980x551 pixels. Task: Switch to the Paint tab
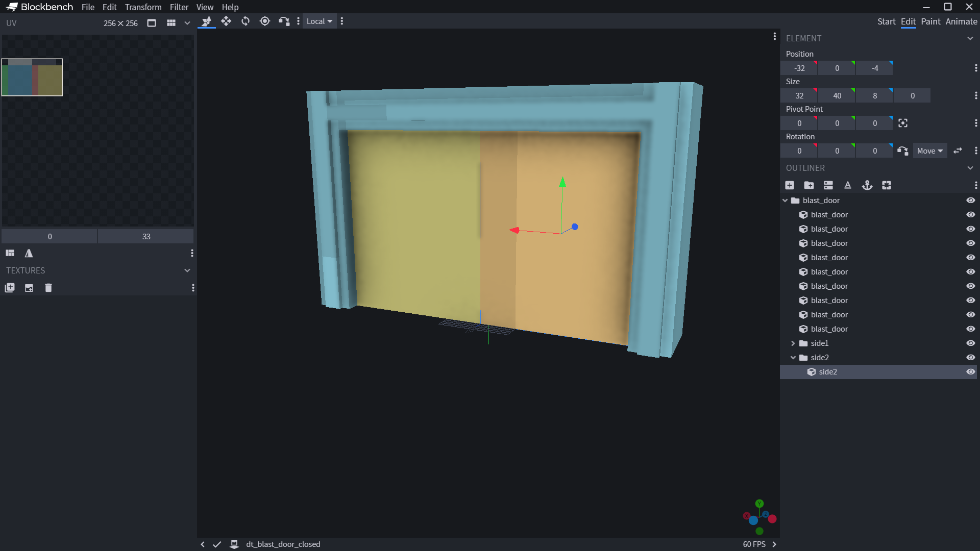pos(930,21)
